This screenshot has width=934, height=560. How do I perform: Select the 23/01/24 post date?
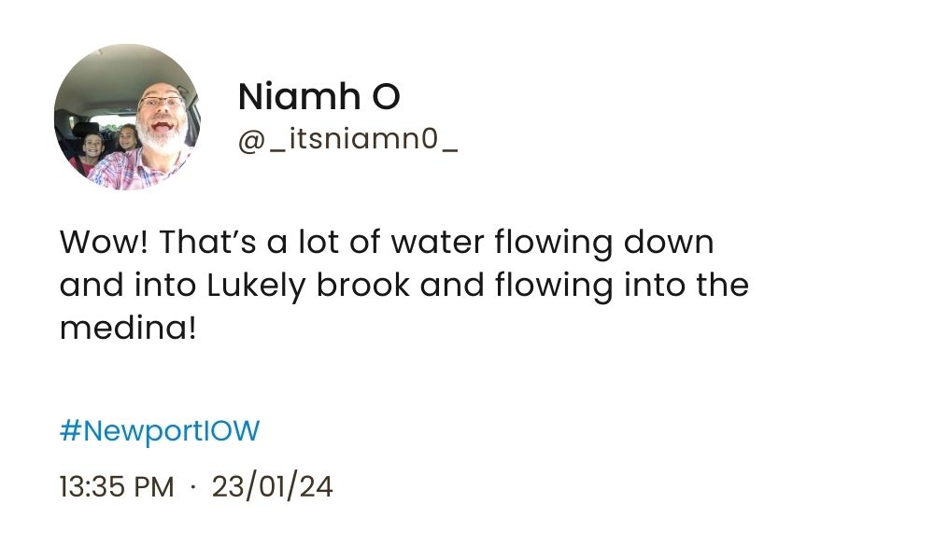pos(272,487)
